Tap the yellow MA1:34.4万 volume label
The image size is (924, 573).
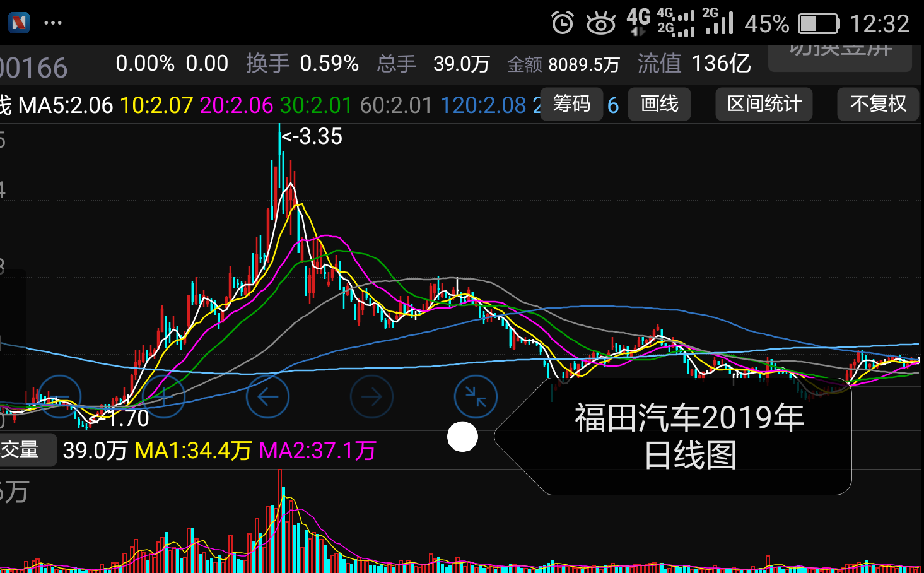point(193,451)
